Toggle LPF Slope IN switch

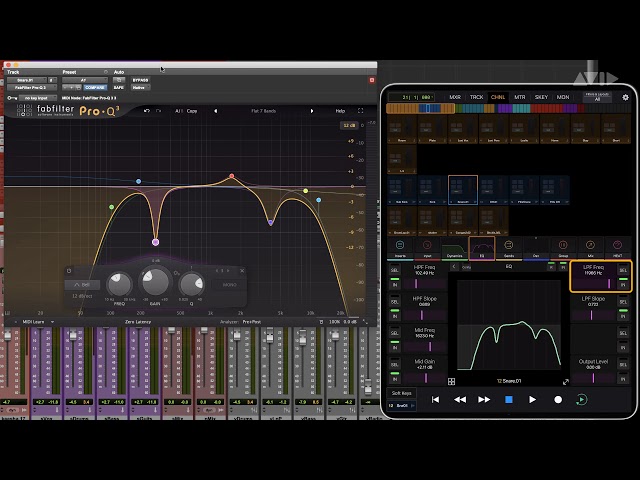[623, 316]
